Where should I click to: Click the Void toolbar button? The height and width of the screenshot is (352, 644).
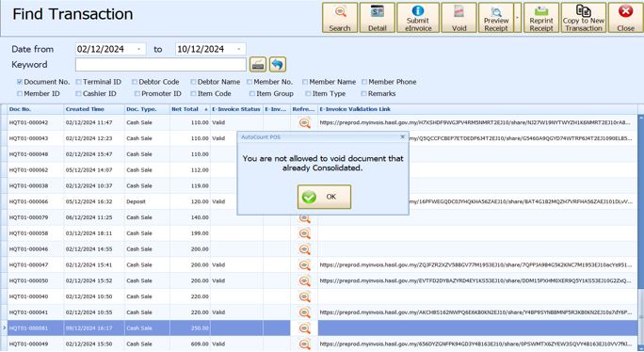[x=459, y=18]
